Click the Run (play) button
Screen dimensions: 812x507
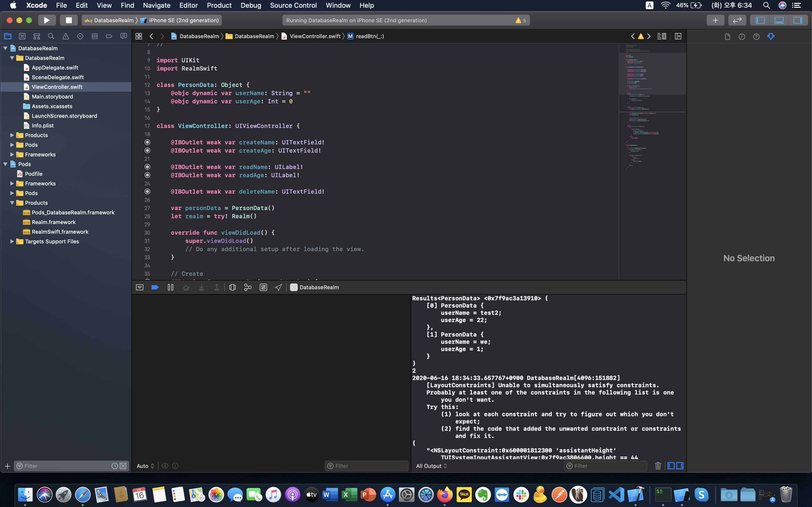click(x=47, y=20)
